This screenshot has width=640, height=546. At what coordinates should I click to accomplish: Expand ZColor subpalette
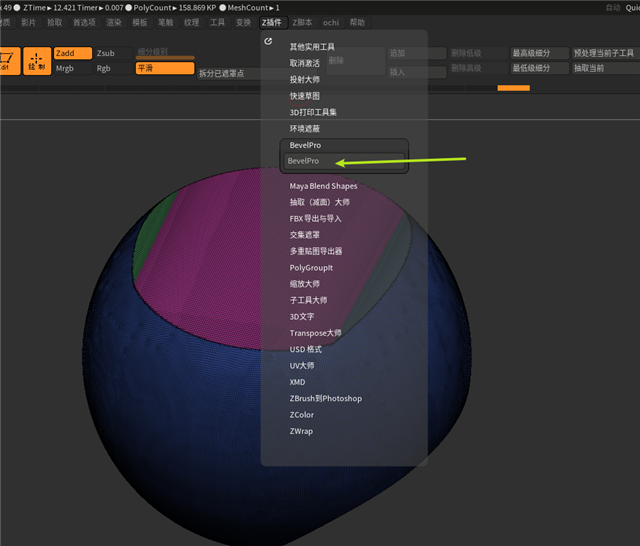302,415
